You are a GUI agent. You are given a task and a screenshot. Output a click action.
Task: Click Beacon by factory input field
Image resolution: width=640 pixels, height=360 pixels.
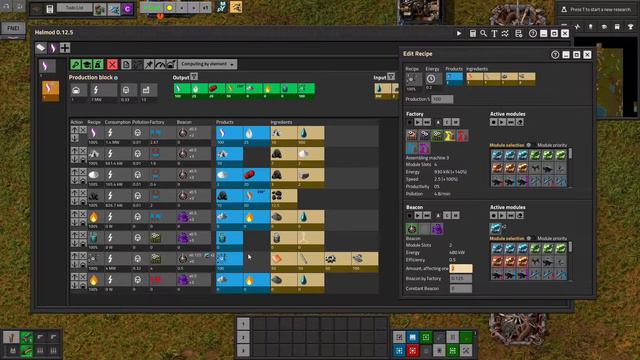(x=461, y=278)
